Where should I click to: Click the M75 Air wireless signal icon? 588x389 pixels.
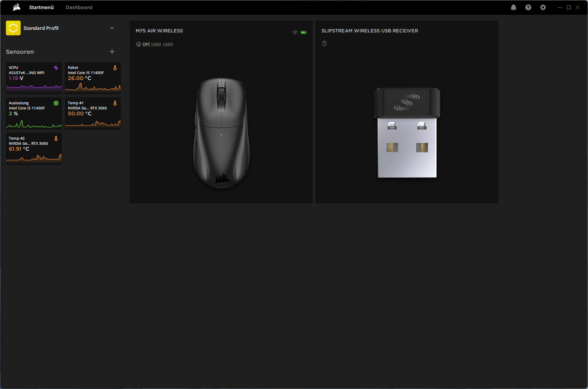click(295, 32)
